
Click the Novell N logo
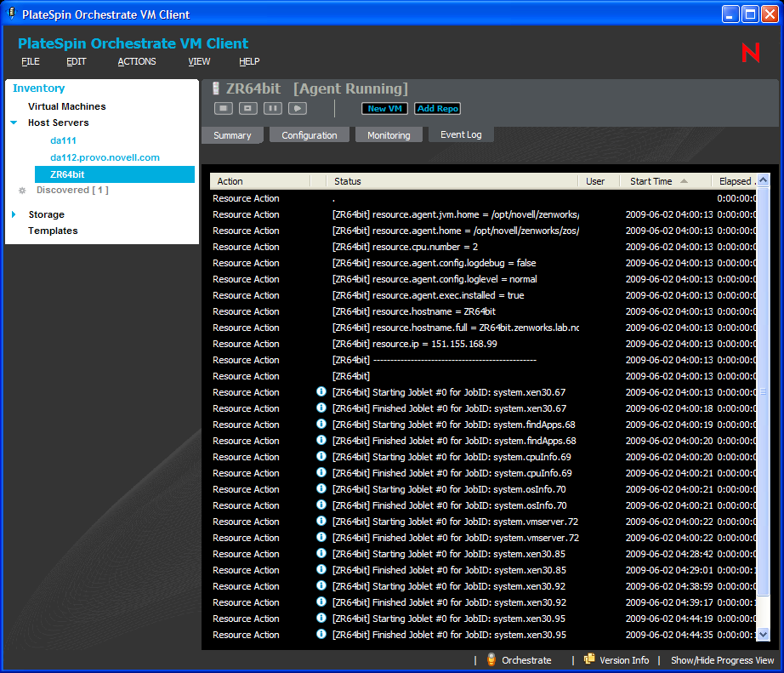coord(751,53)
